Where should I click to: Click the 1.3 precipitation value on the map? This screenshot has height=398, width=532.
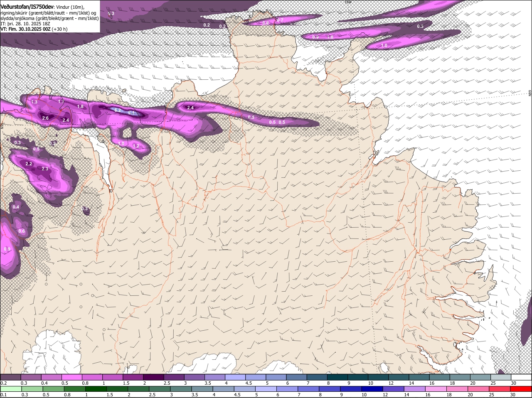tap(34, 102)
